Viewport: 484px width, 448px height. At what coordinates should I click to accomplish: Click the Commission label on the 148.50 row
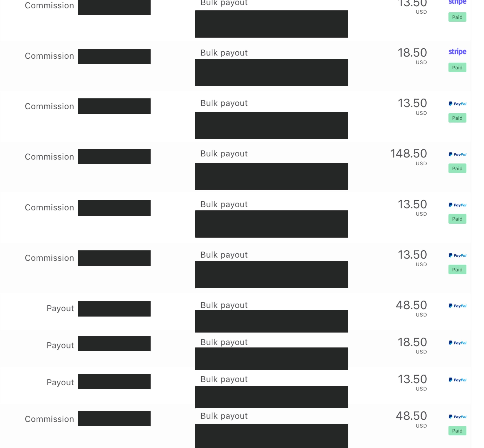pos(49,157)
